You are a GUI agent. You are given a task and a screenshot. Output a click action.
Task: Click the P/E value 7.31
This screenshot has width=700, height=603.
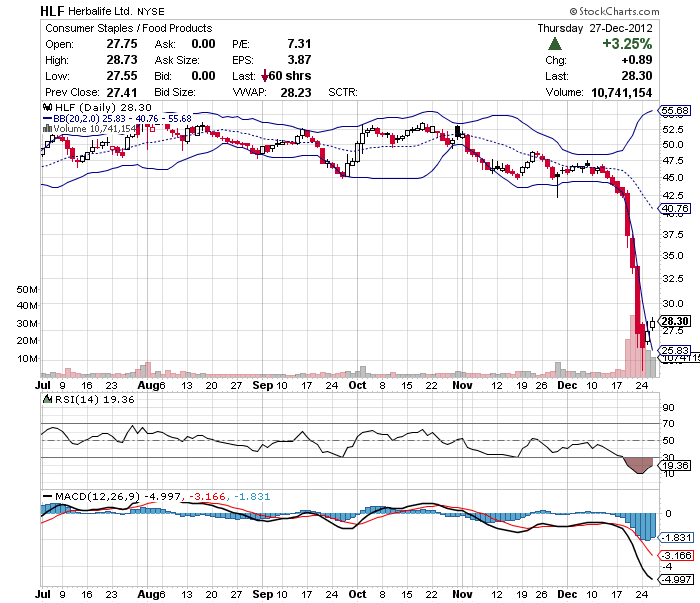tap(299, 44)
